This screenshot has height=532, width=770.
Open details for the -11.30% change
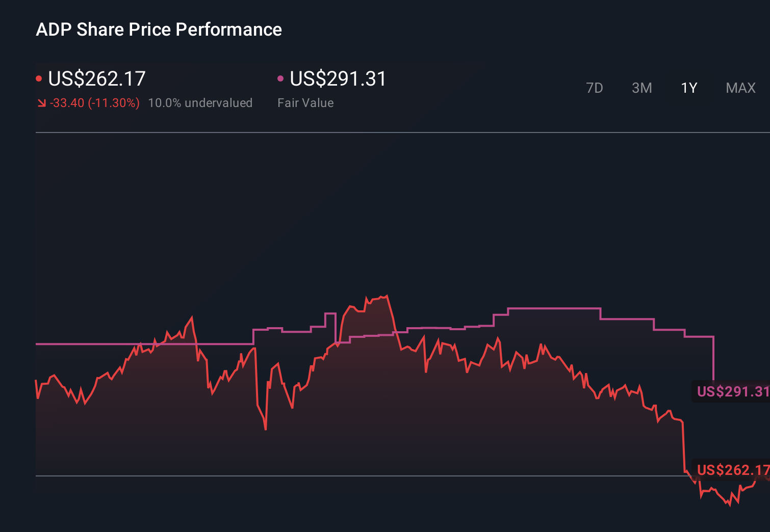[94, 103]
